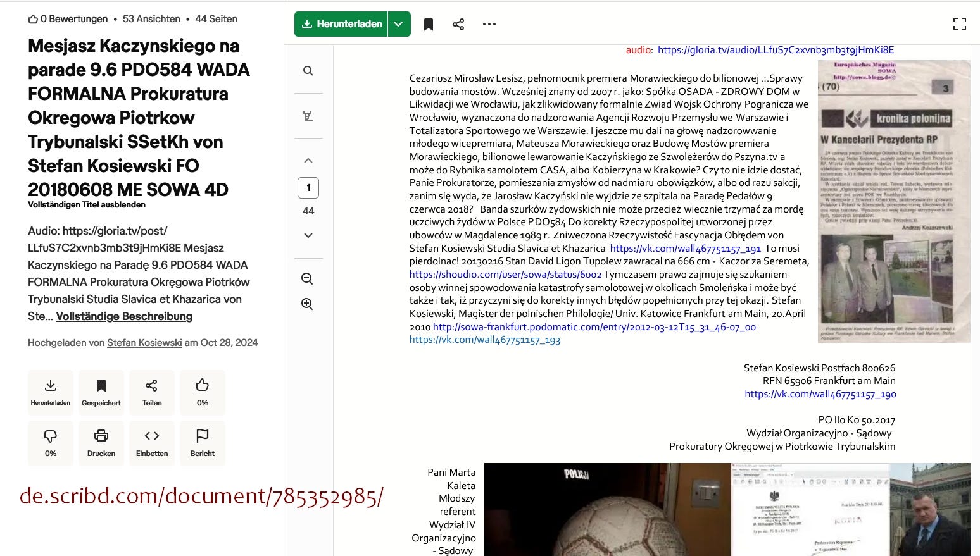This screenshot has width=980, height=556.
Task: Click the green Herunterladen download button
Action: tap(341, 24)
